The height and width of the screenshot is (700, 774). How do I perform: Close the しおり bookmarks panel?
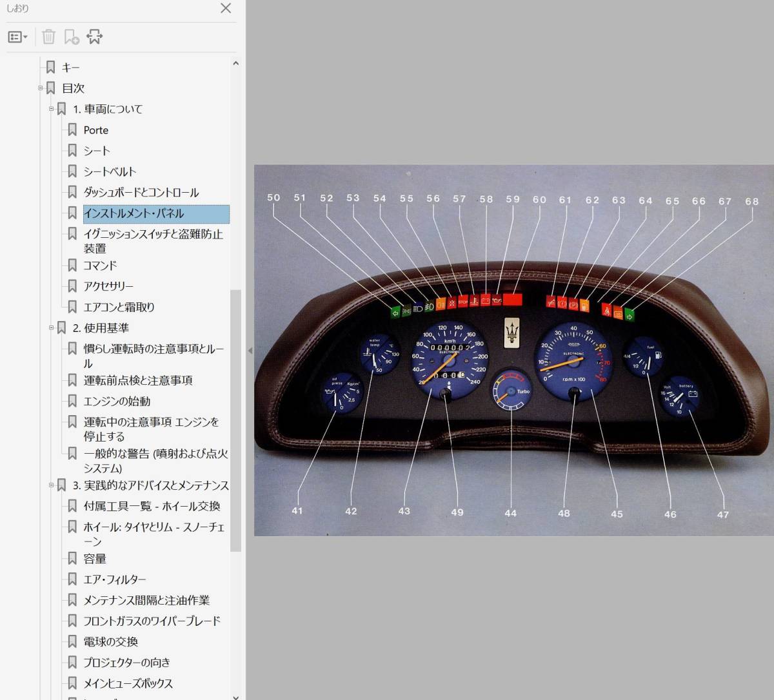226,8
